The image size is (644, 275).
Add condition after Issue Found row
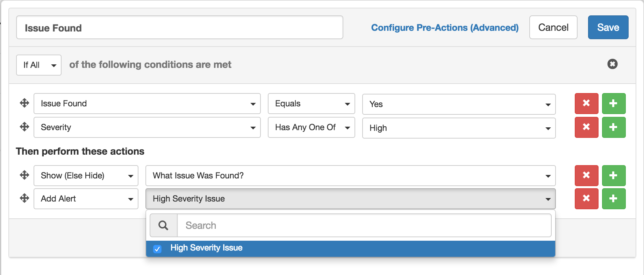[614, 104]
